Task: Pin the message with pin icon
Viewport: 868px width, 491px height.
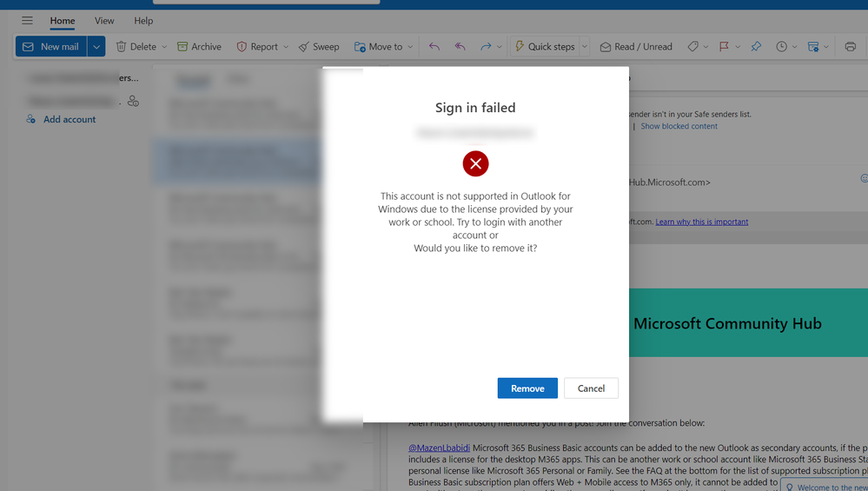Action: click(x=756, y=47)
